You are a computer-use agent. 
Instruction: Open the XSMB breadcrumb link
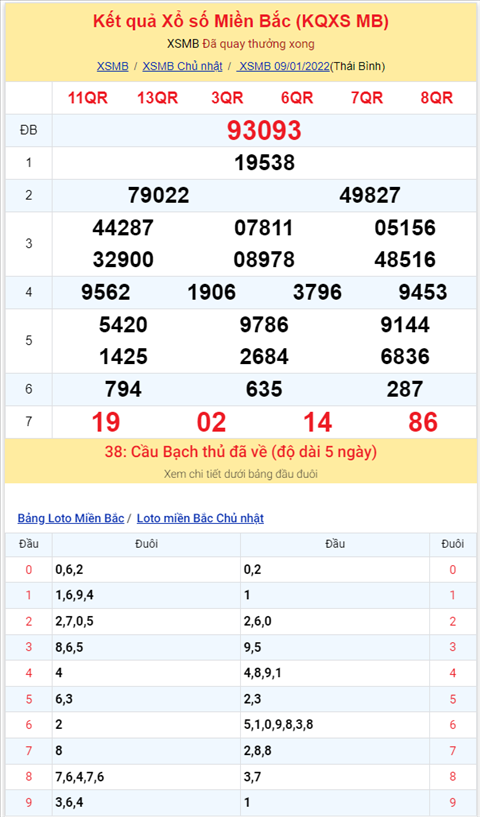click(113, 66)
